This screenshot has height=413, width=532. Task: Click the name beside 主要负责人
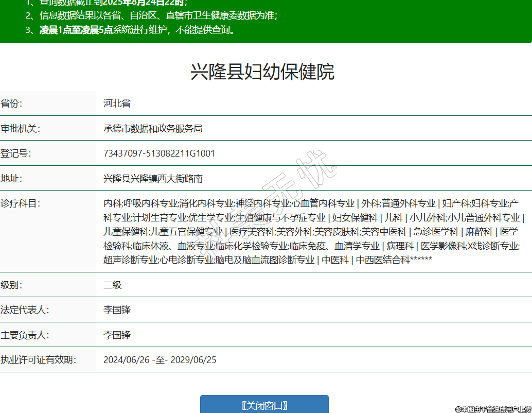point(117,335)
